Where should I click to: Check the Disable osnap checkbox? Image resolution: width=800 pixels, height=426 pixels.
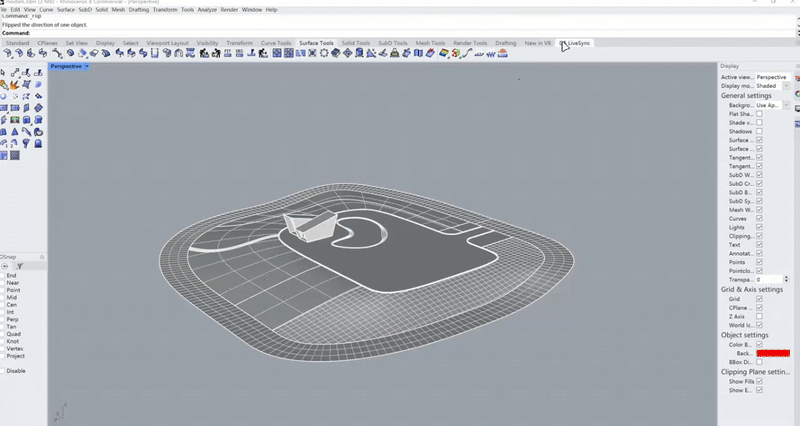[3, 370]
